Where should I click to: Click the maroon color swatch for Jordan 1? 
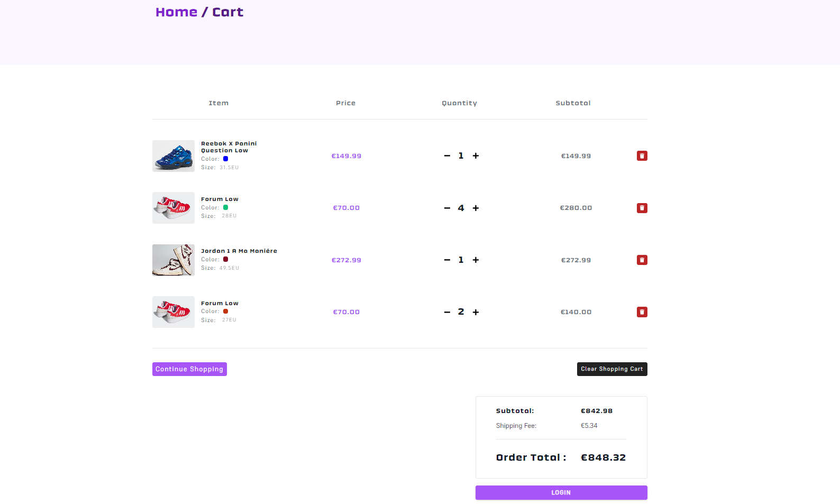pos(225,259)
